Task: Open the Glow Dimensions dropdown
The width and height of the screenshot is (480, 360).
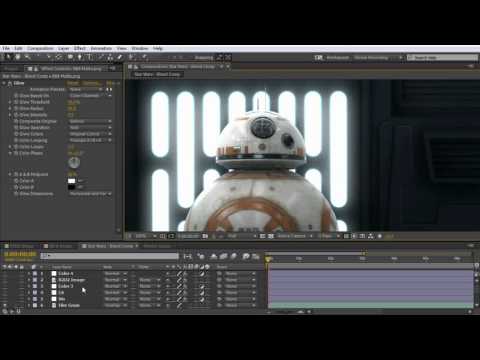Action: [x=90, y=194]
